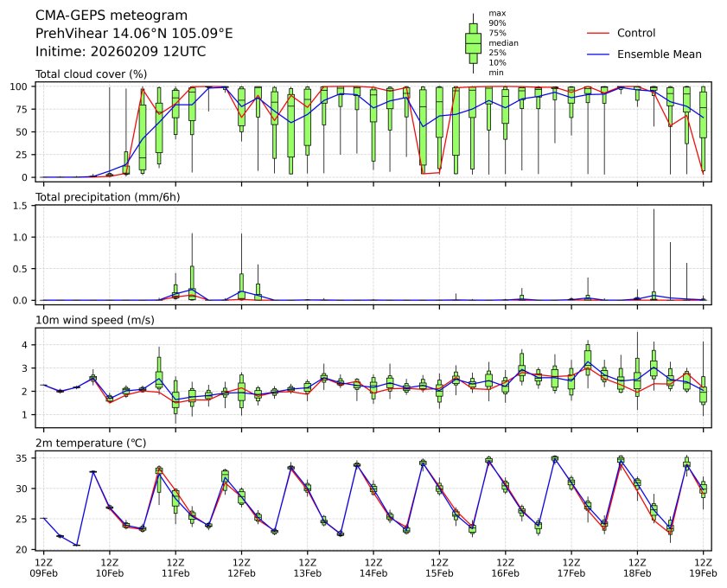The width and height of the screenshot is (727, 588).
Task: Click the "max" label in box-plot legend
Action: (496, 14)
